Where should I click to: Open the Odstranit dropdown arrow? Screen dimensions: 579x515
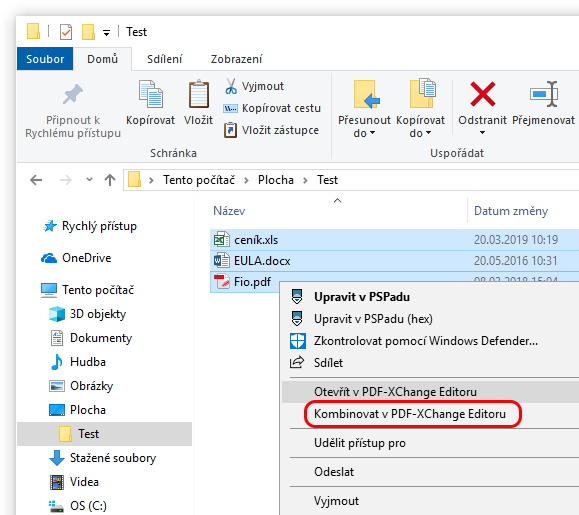pyautogui.click(x=482, y=133)
